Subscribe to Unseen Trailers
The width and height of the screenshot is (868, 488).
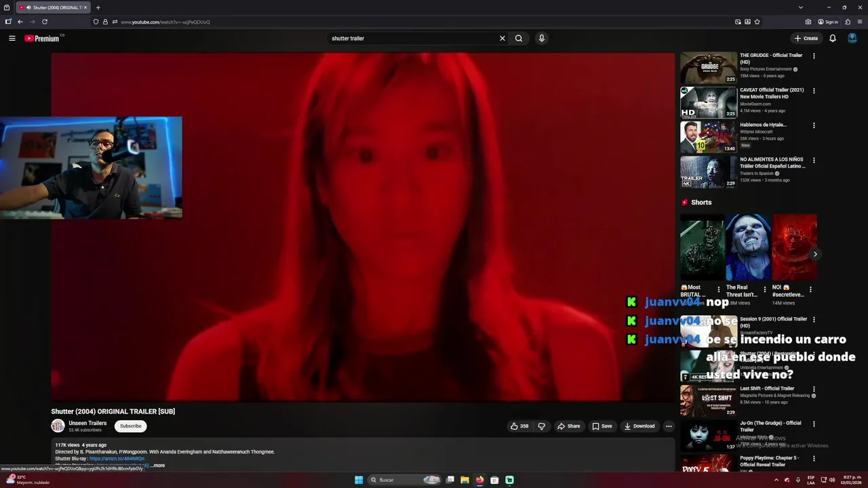pos(131,426)
